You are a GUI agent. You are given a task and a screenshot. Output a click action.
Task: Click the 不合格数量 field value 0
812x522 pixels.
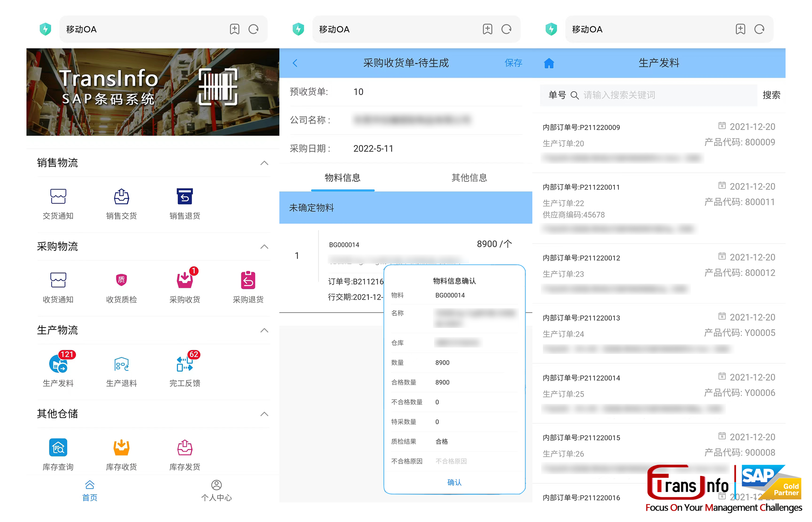click(437, 402)
